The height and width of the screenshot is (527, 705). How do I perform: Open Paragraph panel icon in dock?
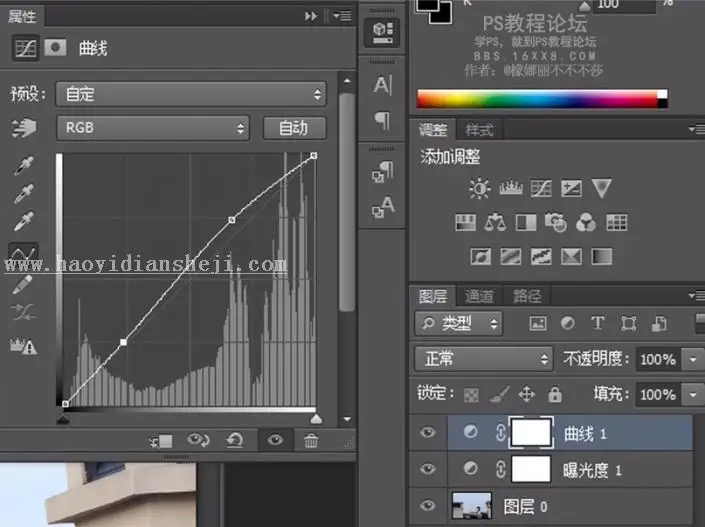coord(382,121)
